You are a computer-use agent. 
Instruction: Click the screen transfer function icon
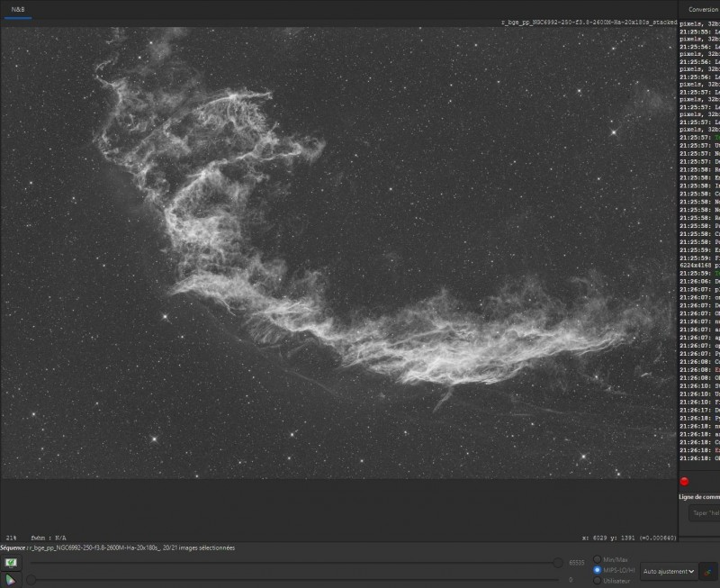(x=11, y=562)
